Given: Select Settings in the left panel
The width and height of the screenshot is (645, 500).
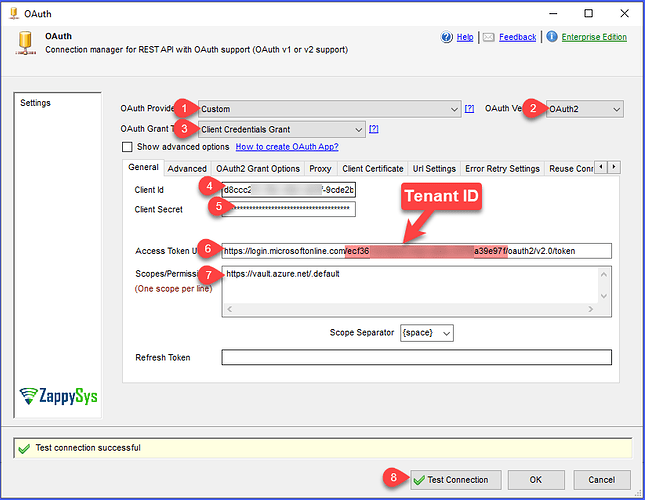Looking at the screenshot, I should point(35,103).
